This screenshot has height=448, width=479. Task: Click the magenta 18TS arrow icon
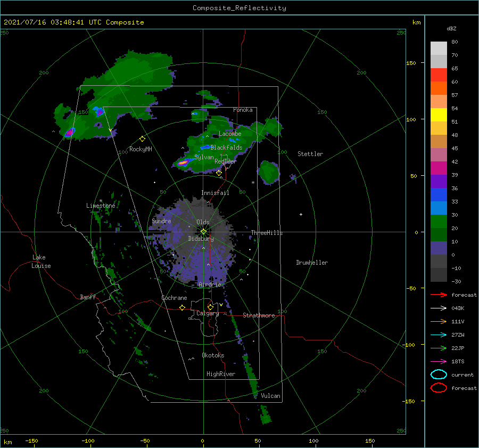[x=439, y=362]
